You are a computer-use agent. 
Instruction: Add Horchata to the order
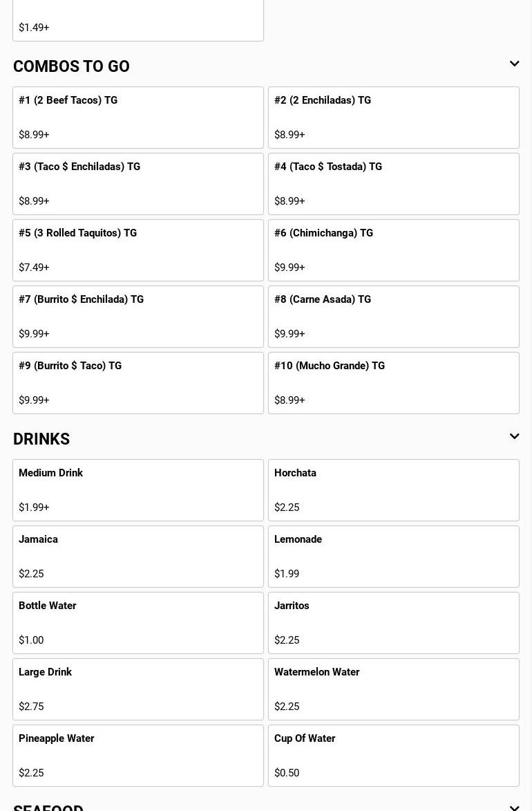point(394,490)
